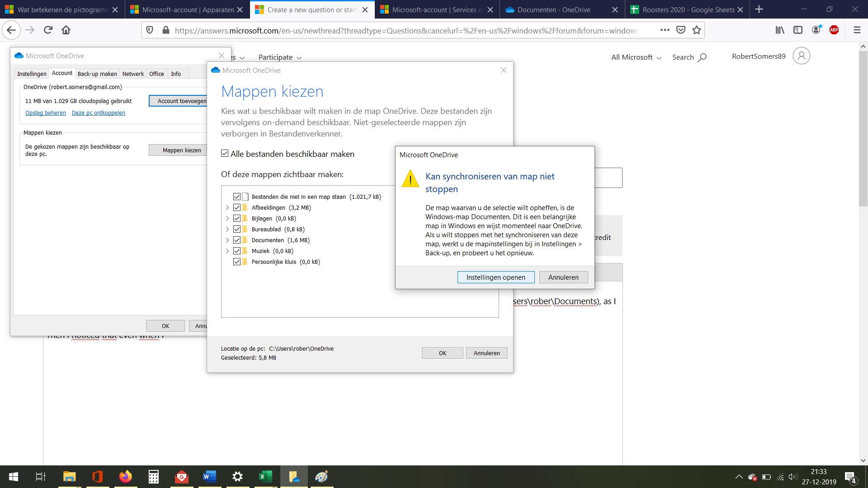
Task: Click Annuleren in the warning dialog
Action: point(563,277)
